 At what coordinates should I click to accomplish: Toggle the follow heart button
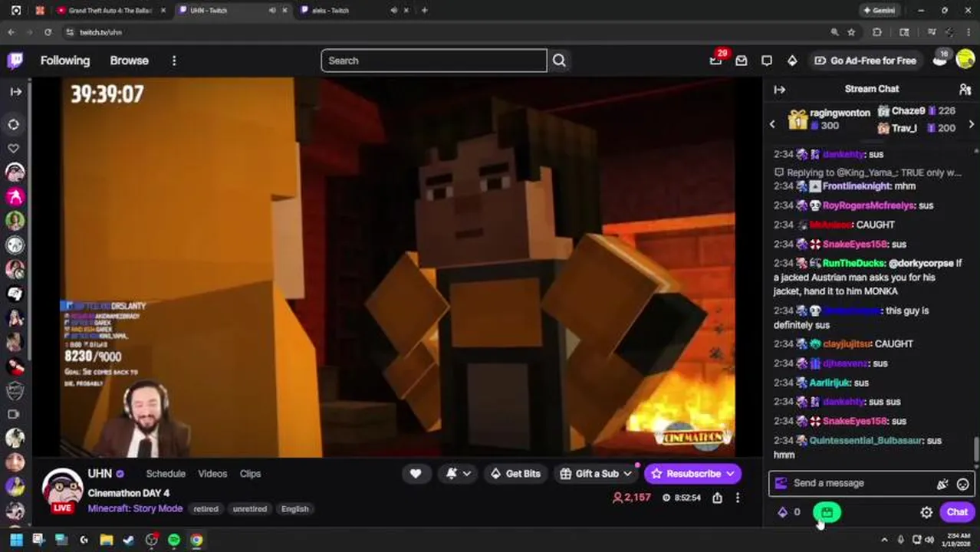[x=416, y=474]
